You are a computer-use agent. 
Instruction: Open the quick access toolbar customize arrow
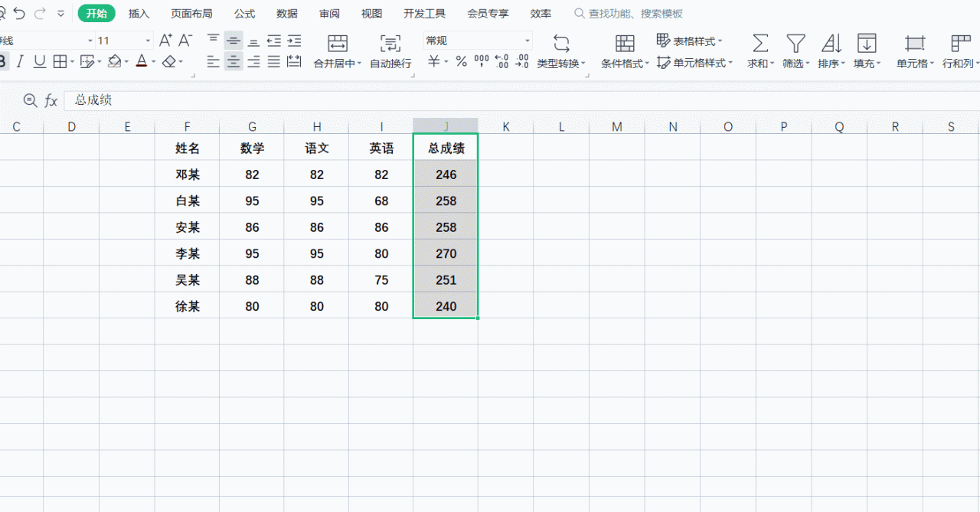[x=60, y=14]
